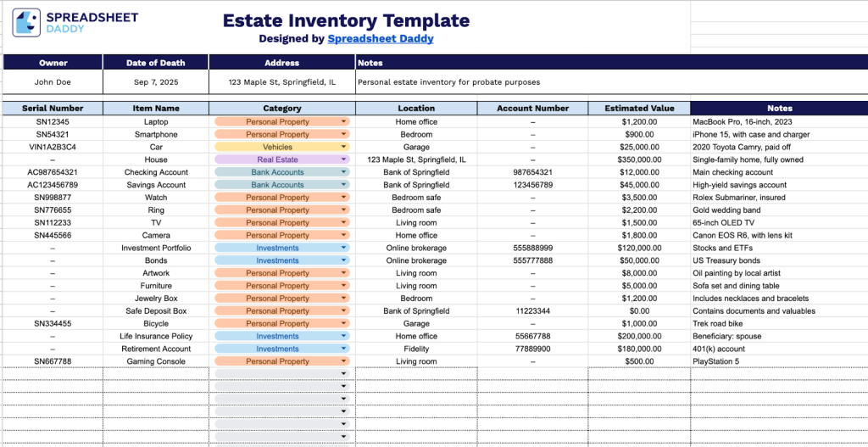This screenshot has height=447, width=868.
Task: Open the Investments dropdown for Bonds row
Action: pos(343,260)
